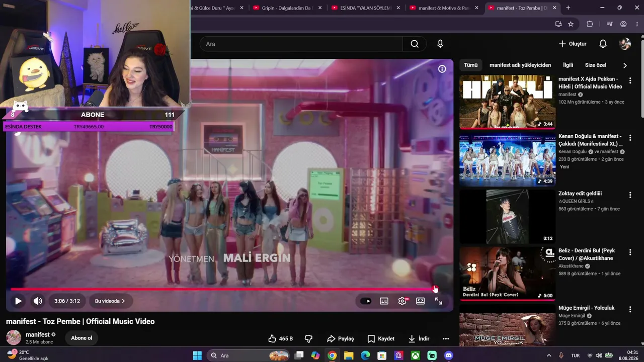Open Microsoft Edge from the taskbar

click(365, 355)
